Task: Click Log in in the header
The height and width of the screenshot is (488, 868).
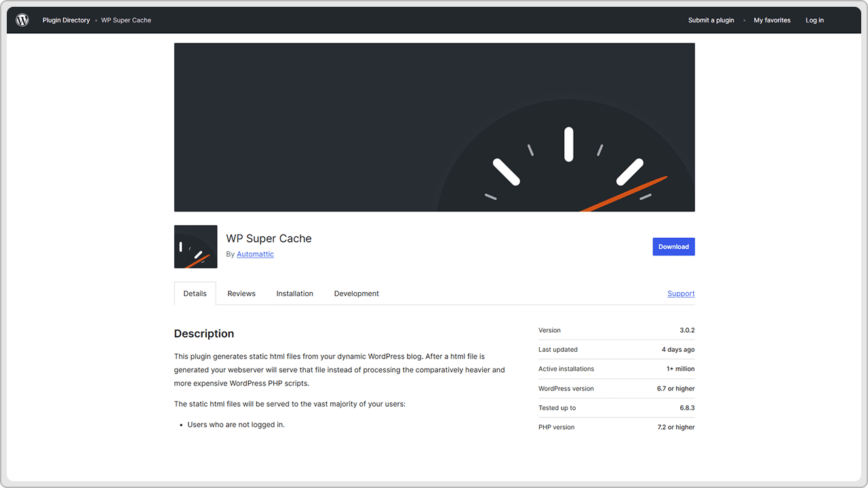Action: (814, 20)
